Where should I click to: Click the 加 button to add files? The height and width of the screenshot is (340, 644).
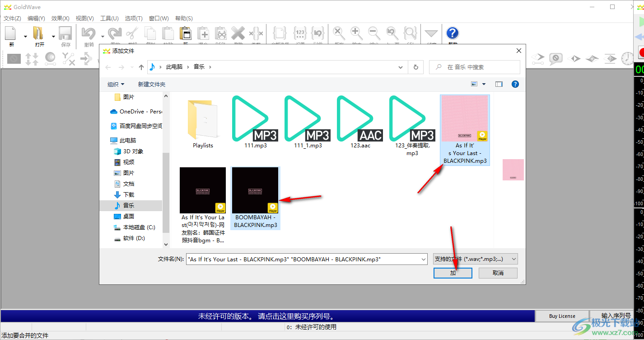click(453, 273)
